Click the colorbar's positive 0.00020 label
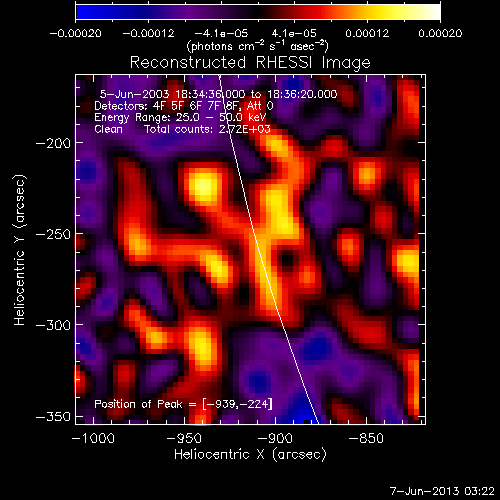The height and width of the screenshot is (500, 500). pyautogui.click(x=440, y=33)
